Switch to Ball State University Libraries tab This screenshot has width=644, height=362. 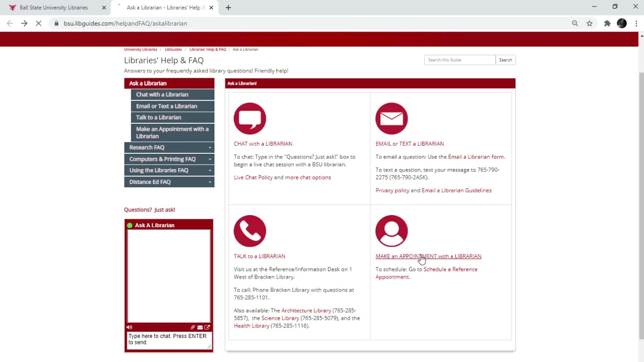click(53, 8)
